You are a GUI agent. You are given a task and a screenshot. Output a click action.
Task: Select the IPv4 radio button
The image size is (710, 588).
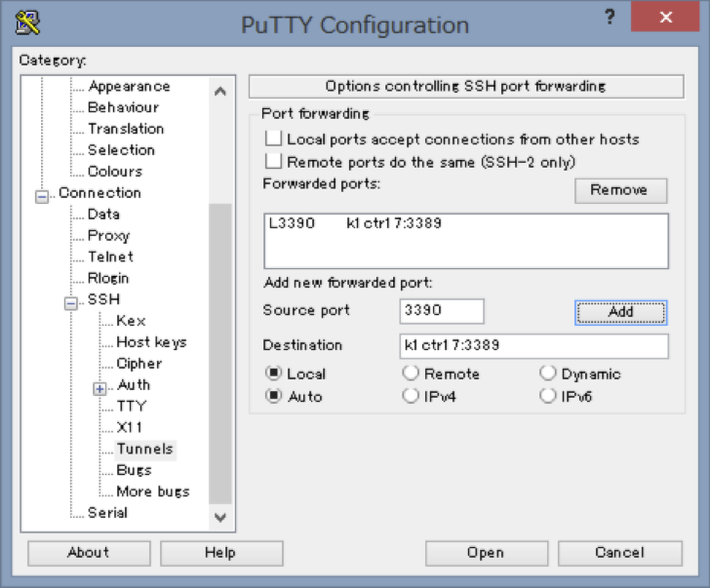(x=411, y=396)
